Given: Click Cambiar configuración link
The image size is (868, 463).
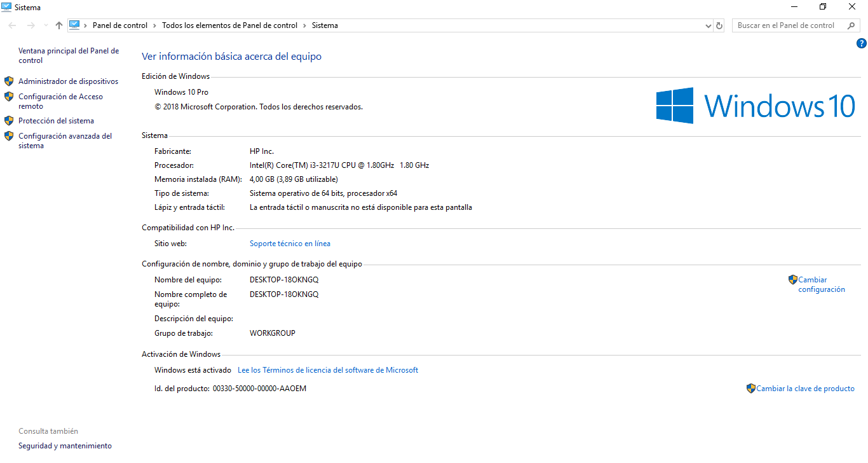Looking at the screenshot, I should click(x=822, y=284).
